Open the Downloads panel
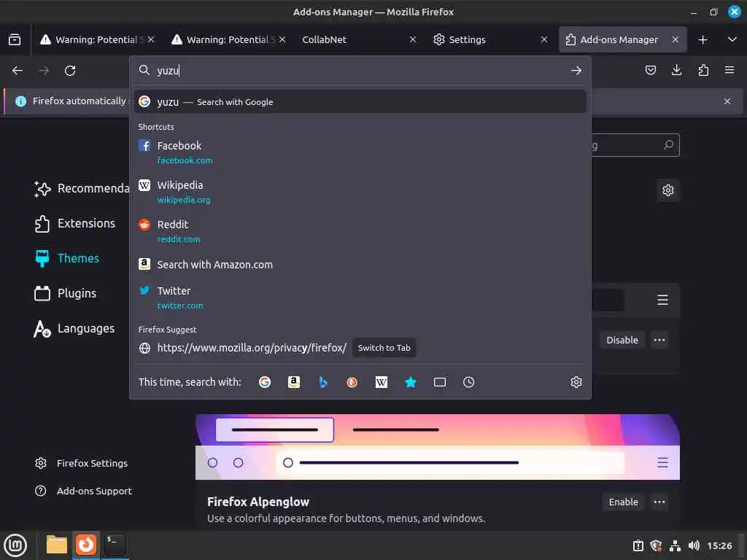Viewport: 747px width, 560px height. 676,71
